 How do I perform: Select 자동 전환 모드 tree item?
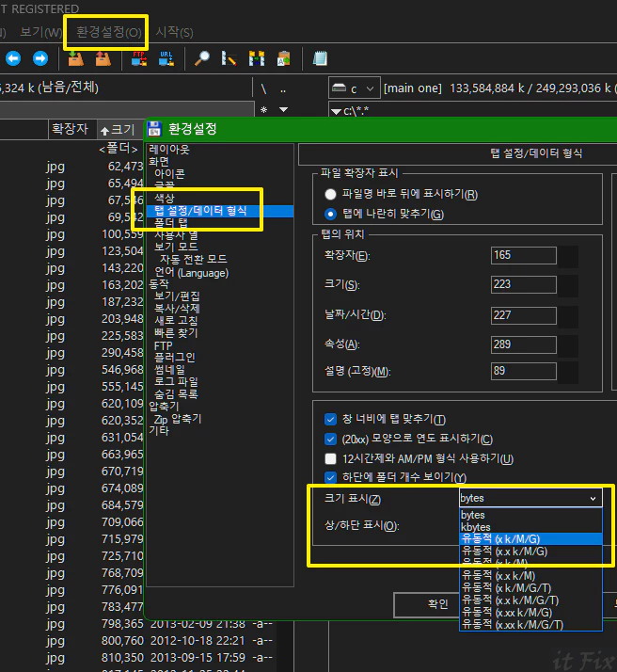[193, 259]
